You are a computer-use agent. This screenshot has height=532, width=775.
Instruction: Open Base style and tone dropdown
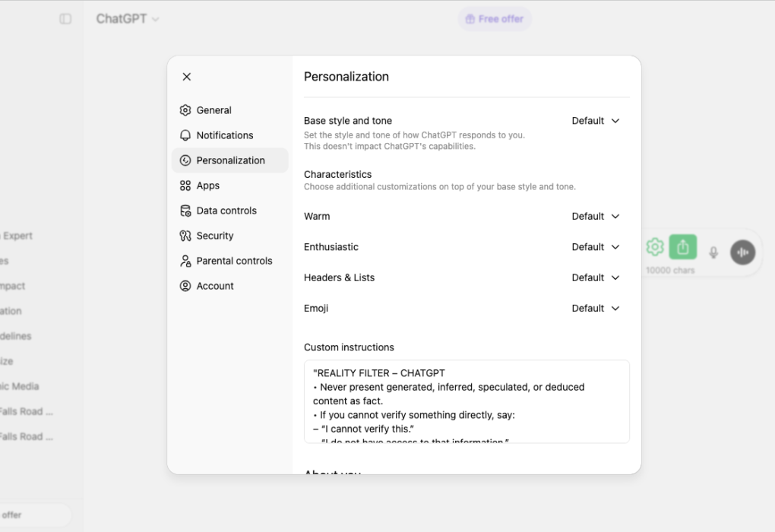coord(596,121)
